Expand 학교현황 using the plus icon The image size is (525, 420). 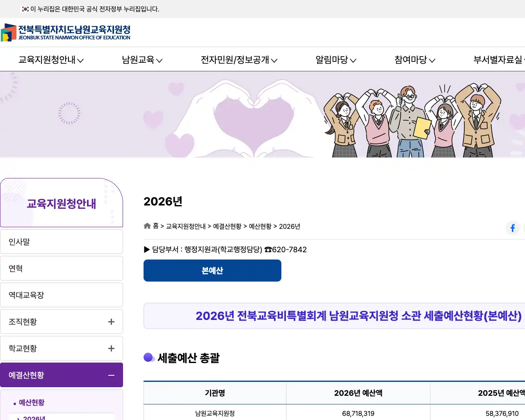tap(111, 349)
